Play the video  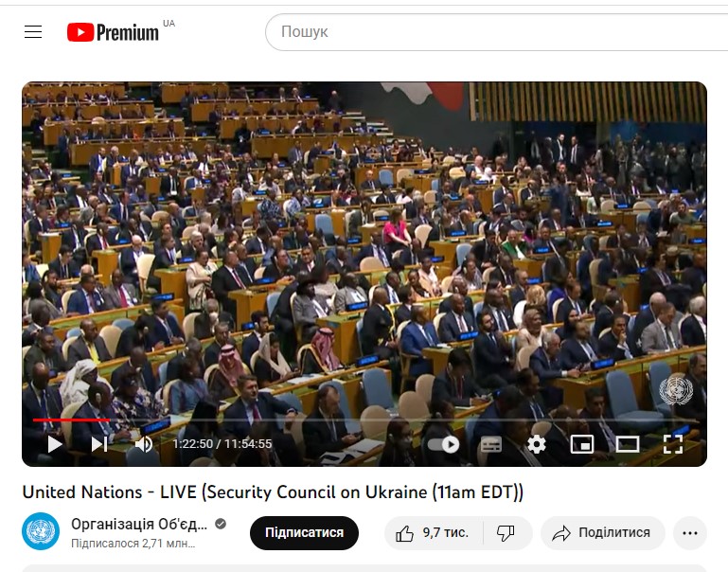point(55,444)
